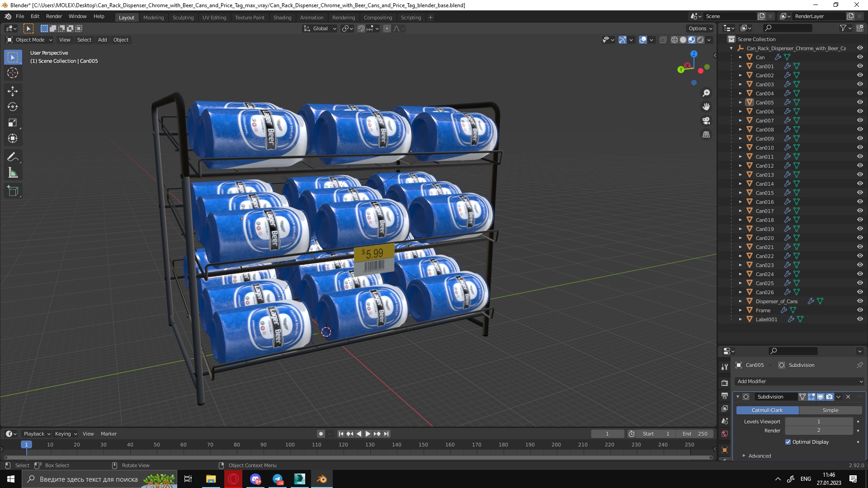Toggle camera view icon in viewport

706,121
